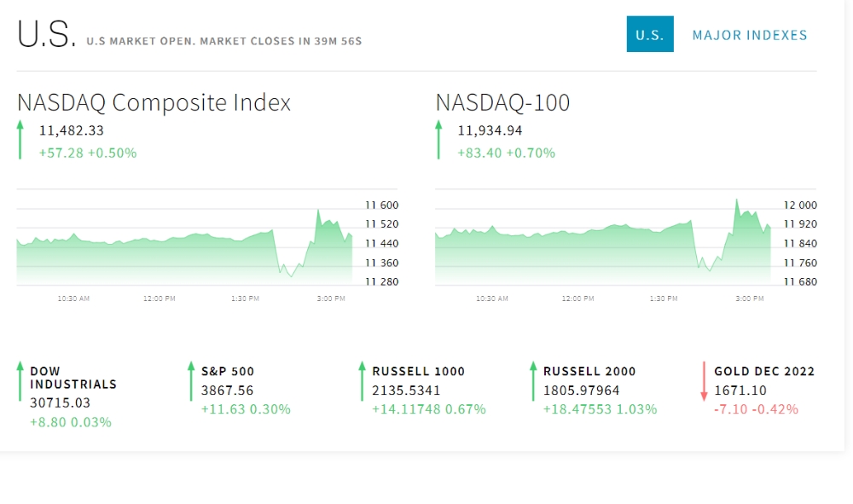Click the Russell 1000 up arrow
The image size is (853, 504).
[x=362, y=381]
